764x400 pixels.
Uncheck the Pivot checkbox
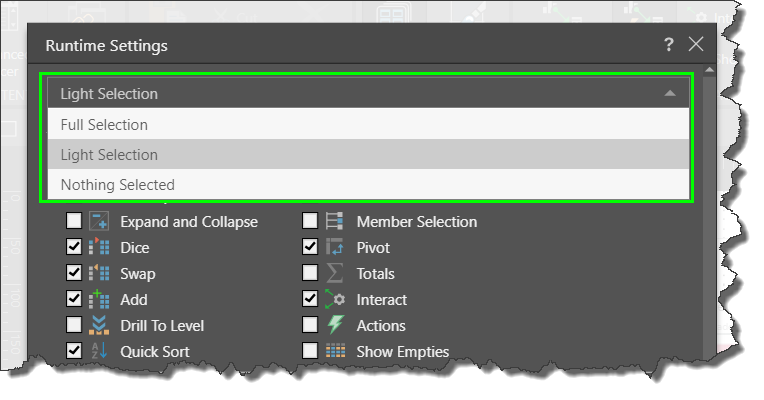point(310,248)
